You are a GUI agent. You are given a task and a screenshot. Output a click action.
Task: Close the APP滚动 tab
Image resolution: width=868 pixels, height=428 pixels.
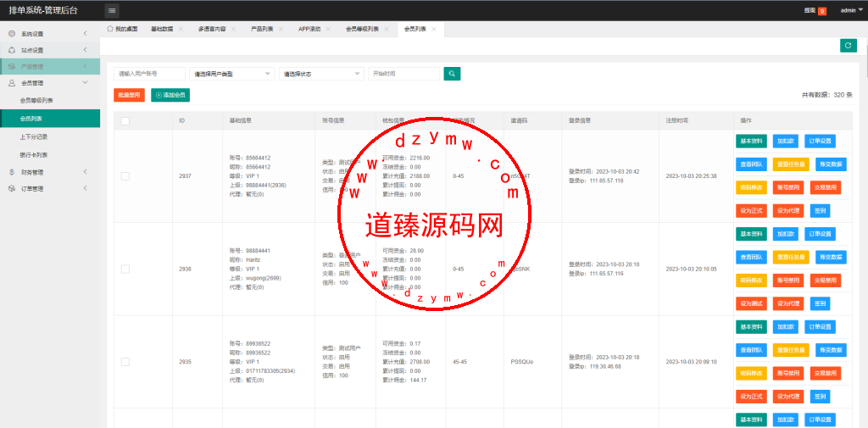click(x=328, y=29)
